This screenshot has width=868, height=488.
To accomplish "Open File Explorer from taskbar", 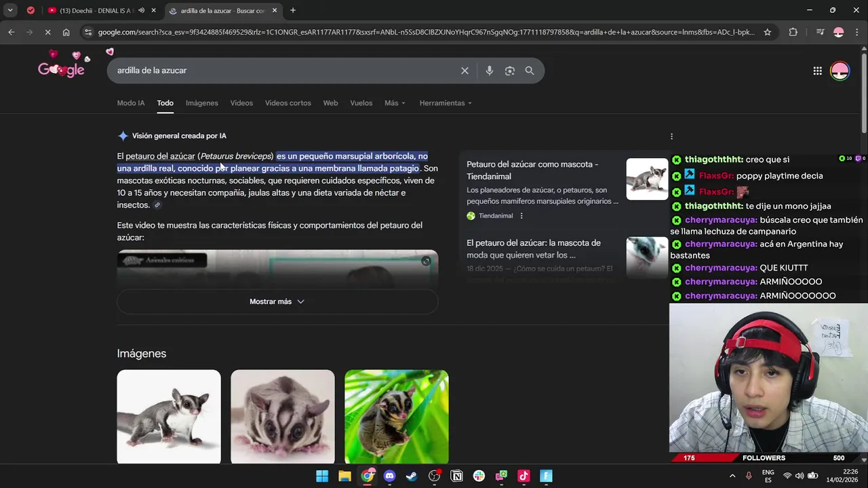I will click(344, 476).
